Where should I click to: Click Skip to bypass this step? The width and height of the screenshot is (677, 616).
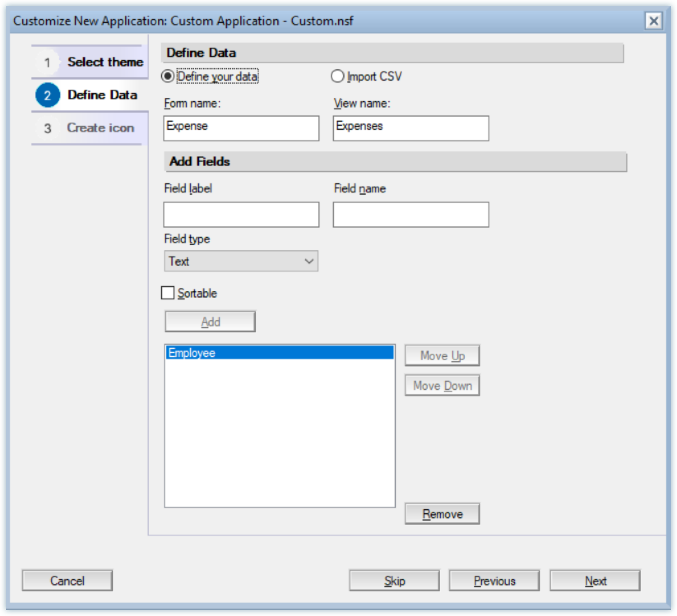click(x=394, y=580)
